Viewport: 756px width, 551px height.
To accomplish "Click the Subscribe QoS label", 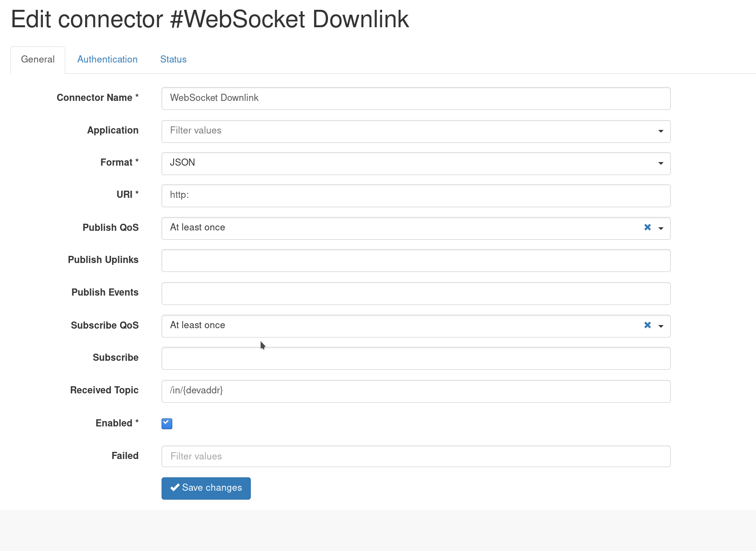I will [105, 325].
